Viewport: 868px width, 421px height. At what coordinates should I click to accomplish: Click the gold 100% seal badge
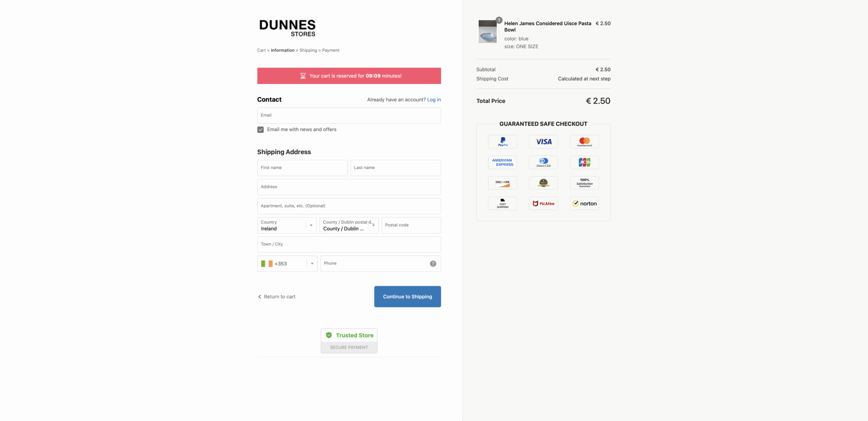[544, 183]
